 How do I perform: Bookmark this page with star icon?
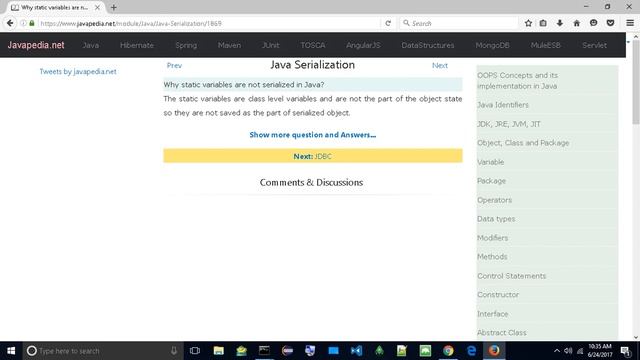tap(528, 23)
